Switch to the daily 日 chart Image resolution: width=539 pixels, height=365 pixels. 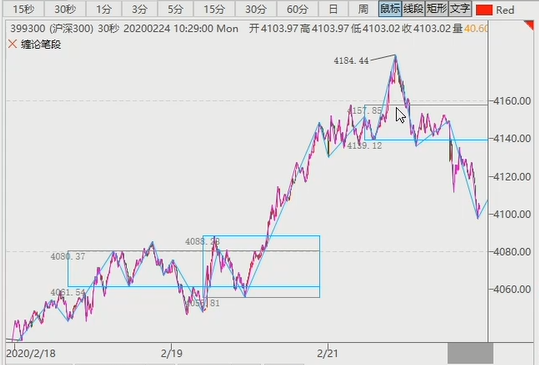[333, 9]
